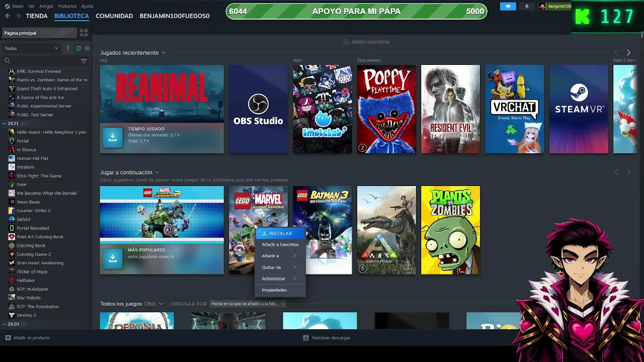Open the Plants vs. Zombies cover

coord(450,230)
